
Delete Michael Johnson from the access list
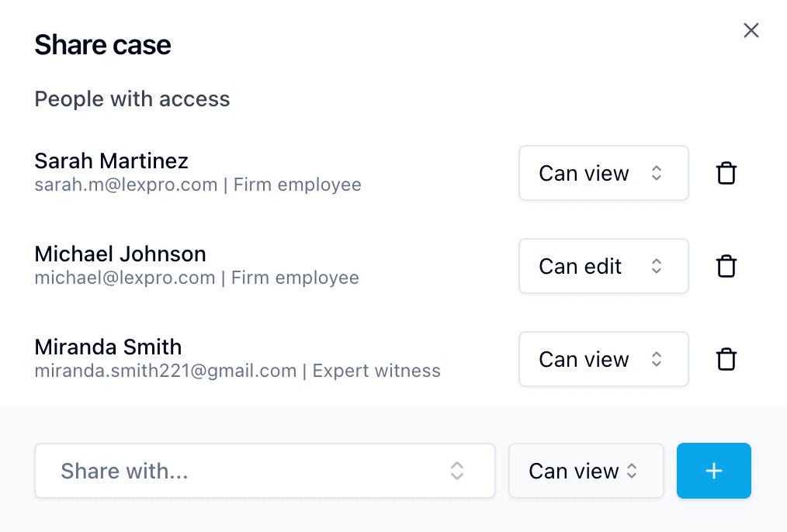tap(726, 266)
